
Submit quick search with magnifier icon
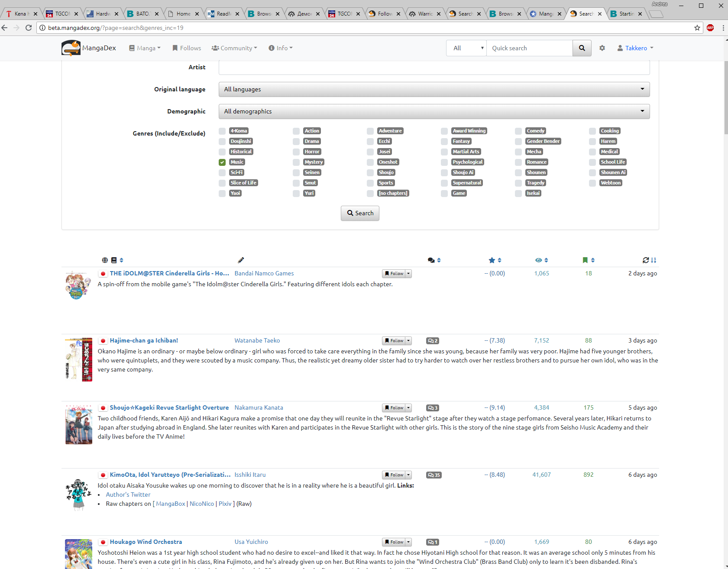(x=582, y=48)
